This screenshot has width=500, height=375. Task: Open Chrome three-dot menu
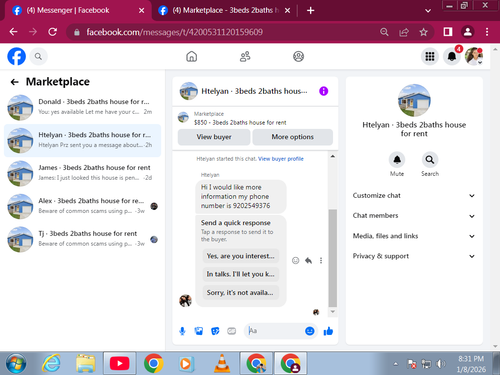click(x=487, y=32)
